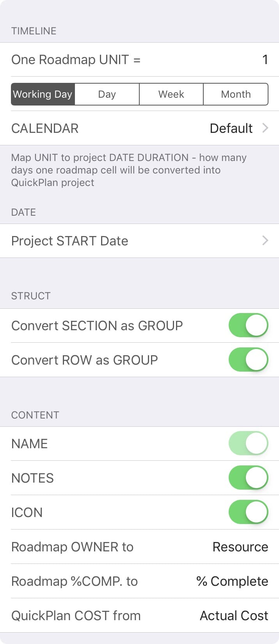The height and width of the screenshot is (644, 279).
Task: Switch timeline unit to Day
Action: point(107,94)
